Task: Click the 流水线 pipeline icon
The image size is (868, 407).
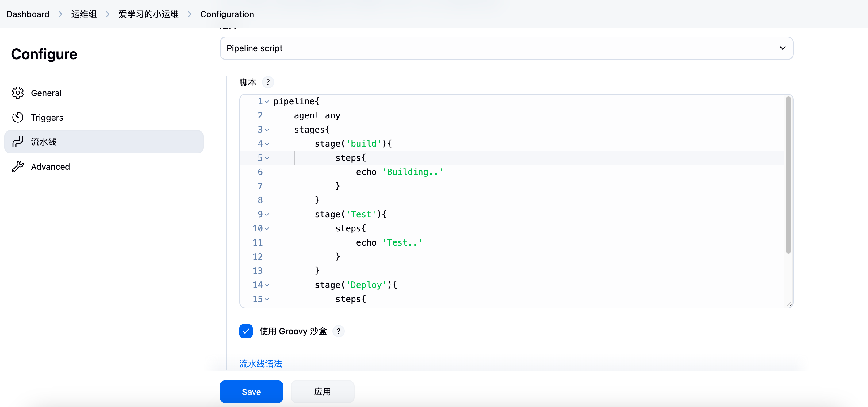Action: point(17,142)
